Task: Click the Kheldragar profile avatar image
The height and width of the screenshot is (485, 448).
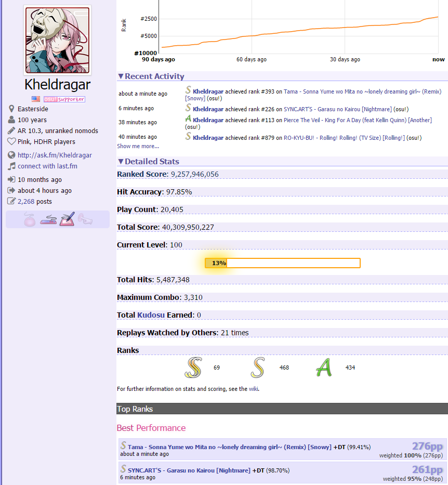Action: point(58,40)
